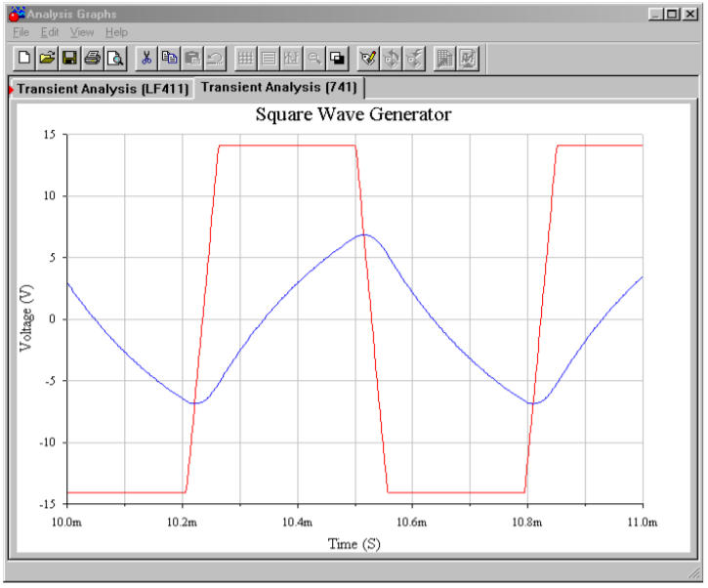
Task: Click the 11.0m time axis tick label
Action: pos(643,523)
